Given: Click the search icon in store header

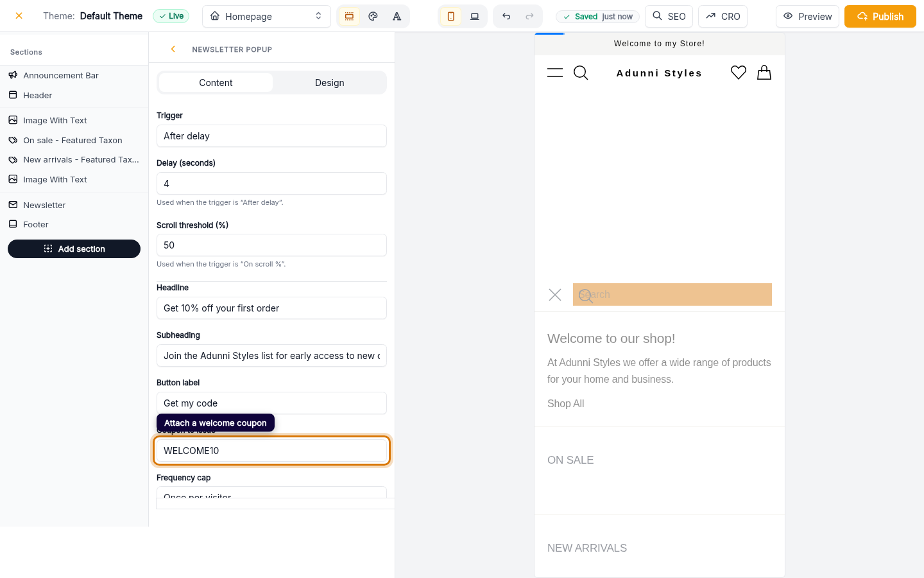Looking at the screenshot, I should pos(581,73).
